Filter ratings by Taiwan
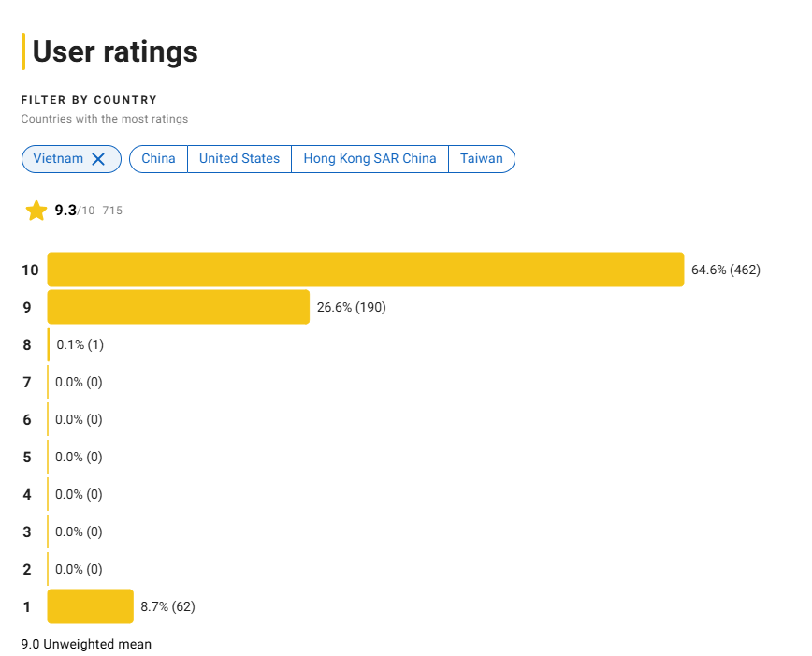Image resolution: width=812 pixels, height=656 pixels. (x=482, y=158)
